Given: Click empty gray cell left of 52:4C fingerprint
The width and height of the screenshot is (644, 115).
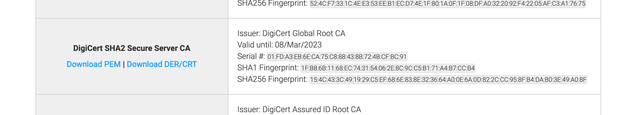Looking at the screenshot, I should point(132,9).
